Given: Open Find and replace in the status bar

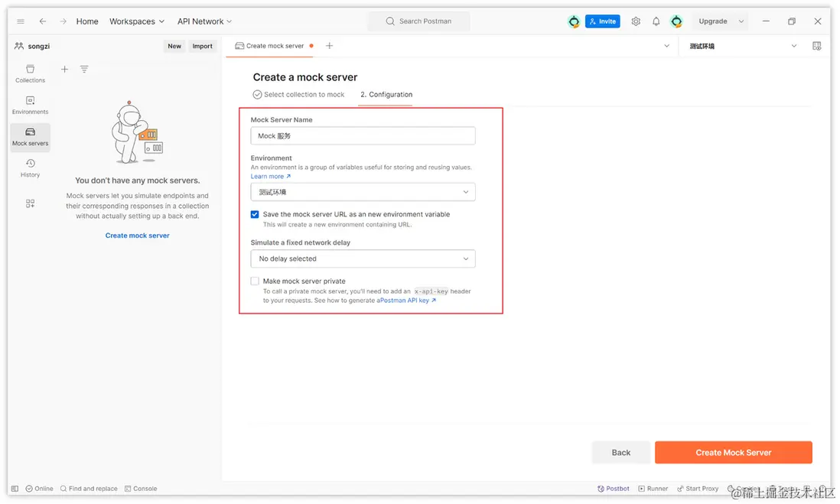Looking at the screenshot, I should 89,489.
